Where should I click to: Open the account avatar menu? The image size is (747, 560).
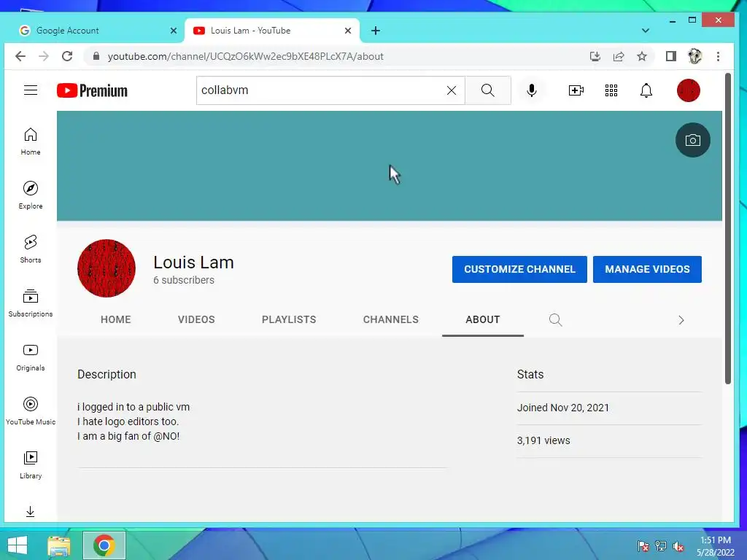coord(689,90)
